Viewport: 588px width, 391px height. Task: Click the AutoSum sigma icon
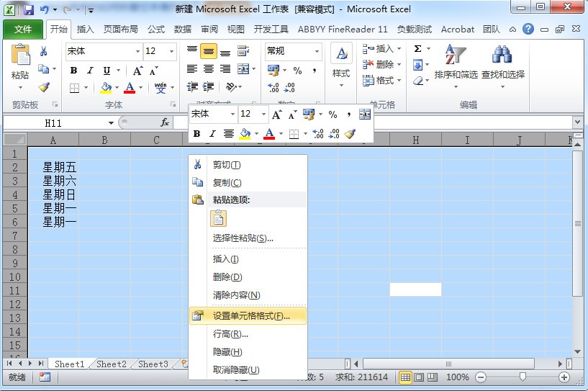coord(417,49)
